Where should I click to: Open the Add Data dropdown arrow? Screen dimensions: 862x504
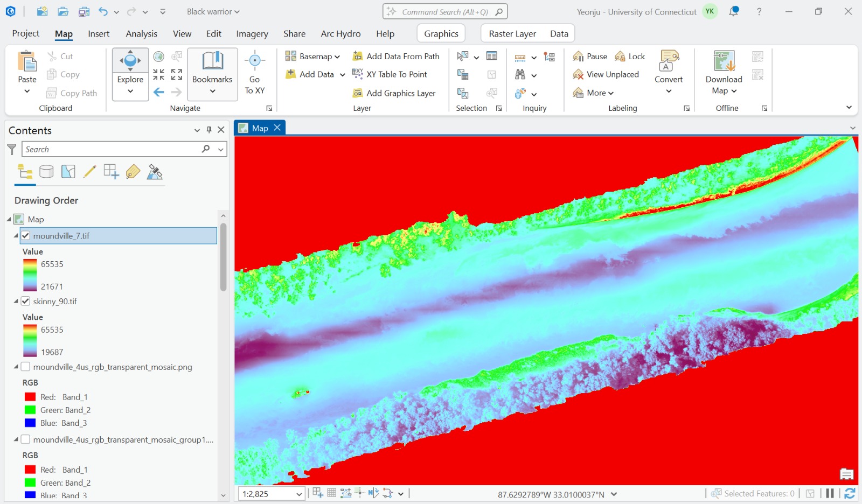(342, 75)
